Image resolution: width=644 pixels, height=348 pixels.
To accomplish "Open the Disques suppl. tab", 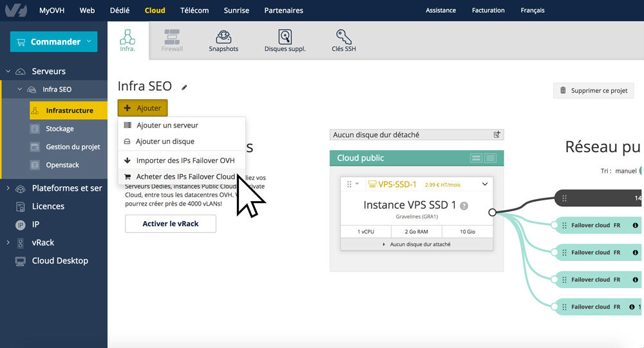I will click(x=285, y=41).
